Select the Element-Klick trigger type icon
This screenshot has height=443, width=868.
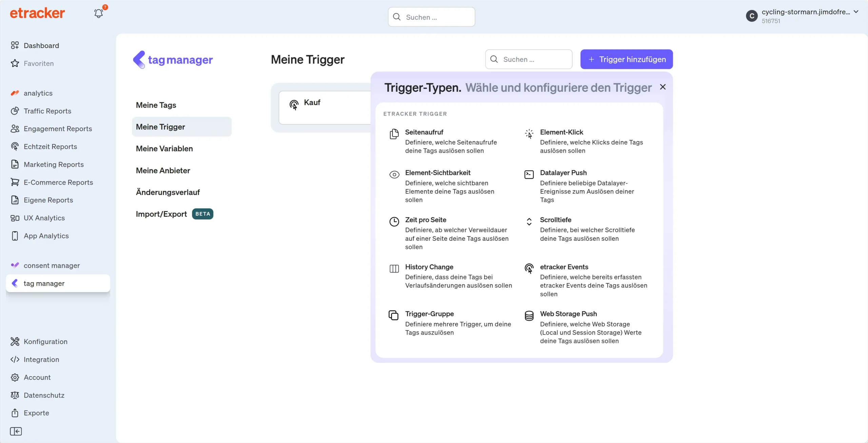coord(529,134)
